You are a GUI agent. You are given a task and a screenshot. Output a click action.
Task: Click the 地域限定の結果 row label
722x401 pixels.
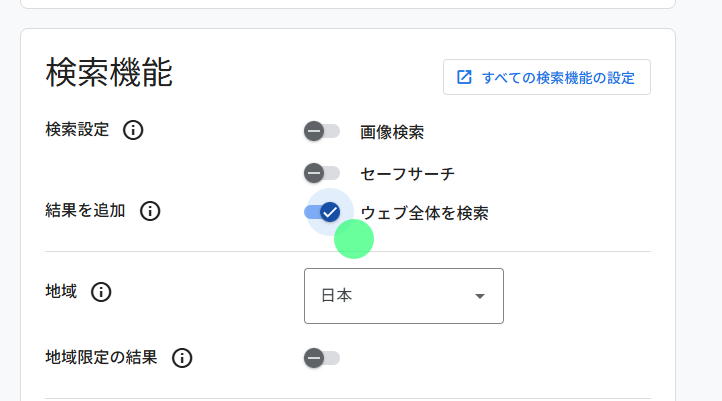[x=101, y=358]
